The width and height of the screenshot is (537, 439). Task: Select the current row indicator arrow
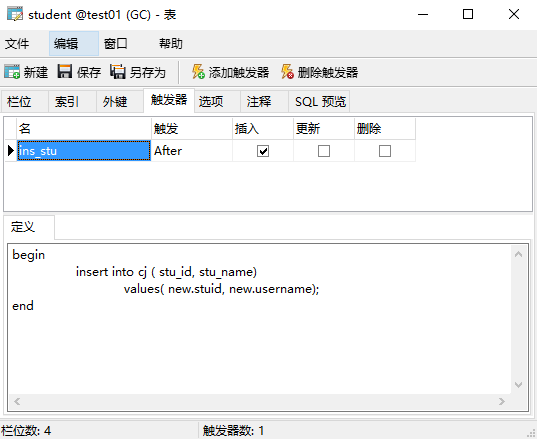coord(11,151)
